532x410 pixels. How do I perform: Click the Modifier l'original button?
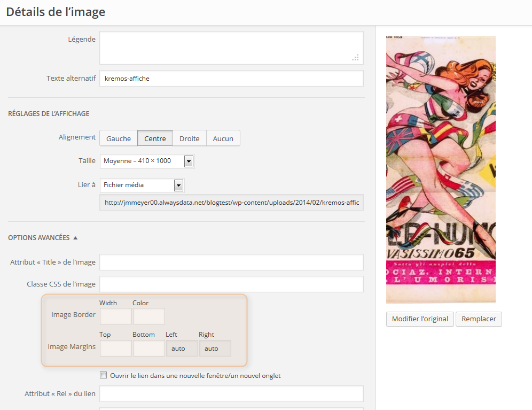420,319
